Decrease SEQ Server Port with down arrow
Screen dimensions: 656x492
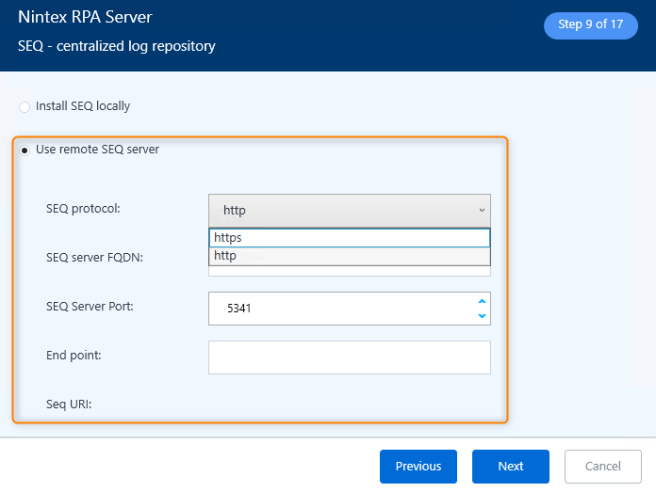[x=481, y=316]
